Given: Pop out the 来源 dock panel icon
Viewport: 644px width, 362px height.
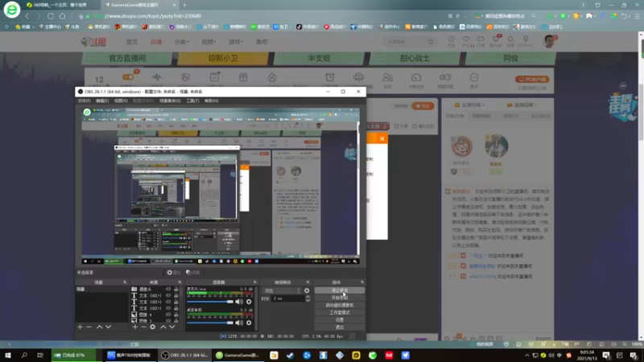Looking at the screenshot, I should pos(180,282).
